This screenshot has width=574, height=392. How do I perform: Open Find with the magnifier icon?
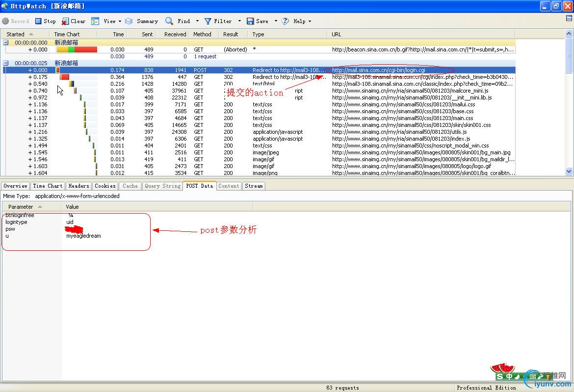[x=169, y=21]
